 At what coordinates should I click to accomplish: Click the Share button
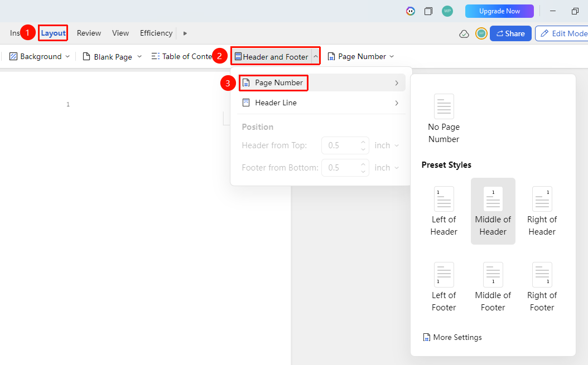511,33
